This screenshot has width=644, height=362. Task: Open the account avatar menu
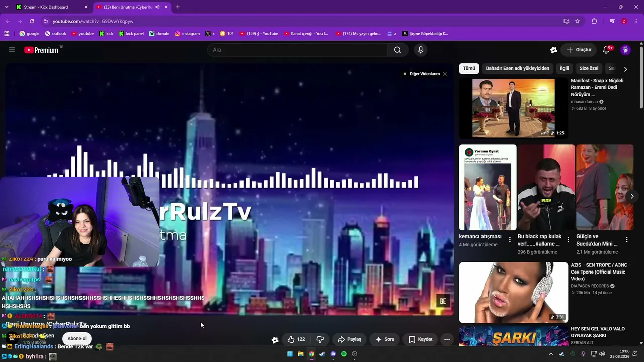[x=625, y=50]
